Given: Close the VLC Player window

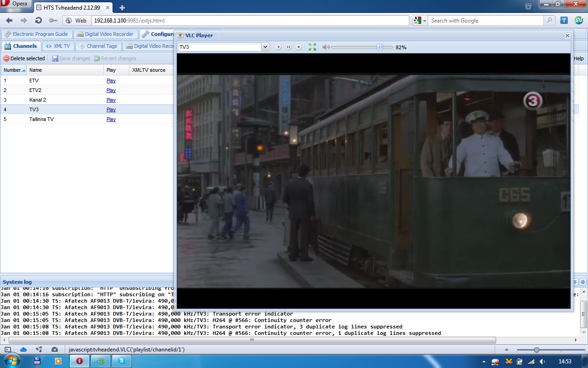Looking at the screenshot, I should [x=567, y=35].
